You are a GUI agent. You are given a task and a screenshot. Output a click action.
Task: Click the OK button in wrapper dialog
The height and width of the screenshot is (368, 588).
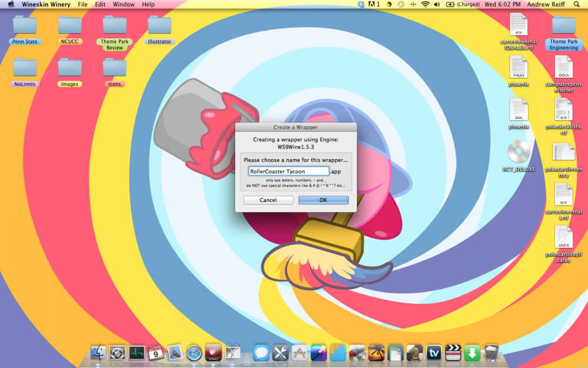click(323, 200)
